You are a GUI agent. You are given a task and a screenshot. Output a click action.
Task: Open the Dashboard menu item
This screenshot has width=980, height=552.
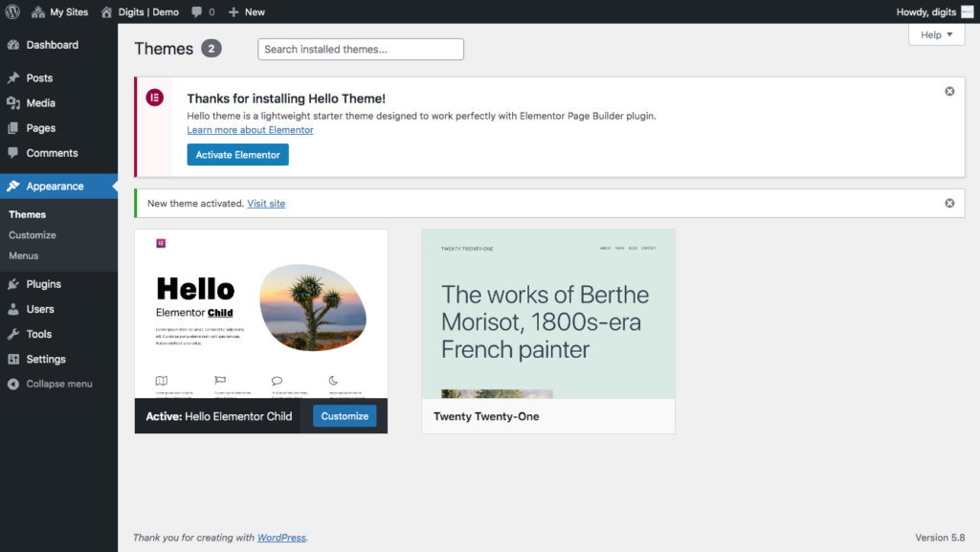58,45
